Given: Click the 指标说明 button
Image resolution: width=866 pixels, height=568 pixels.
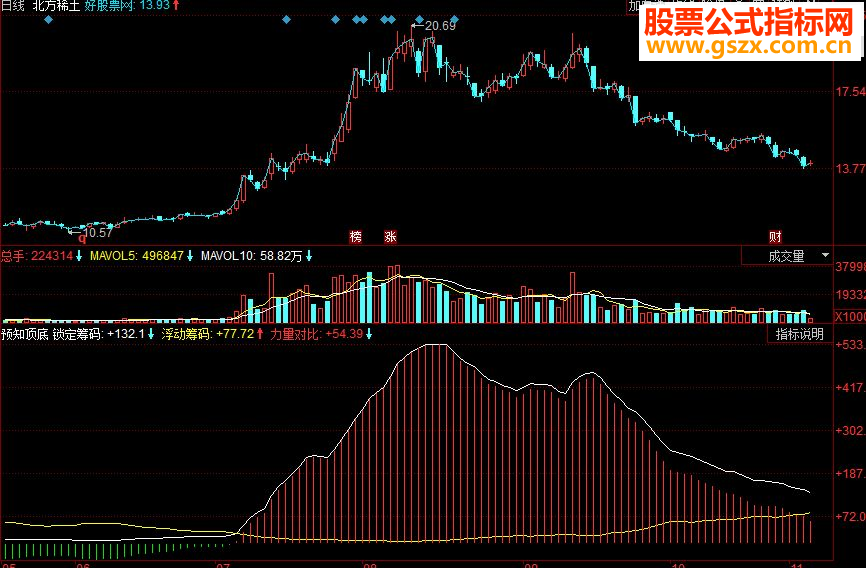Looking at the screenshot, I should (800, 334).
